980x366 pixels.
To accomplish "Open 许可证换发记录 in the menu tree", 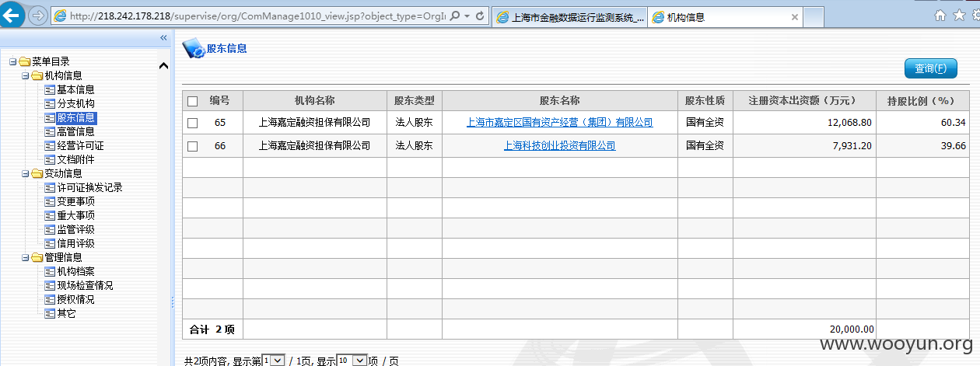I will point(89,187).
